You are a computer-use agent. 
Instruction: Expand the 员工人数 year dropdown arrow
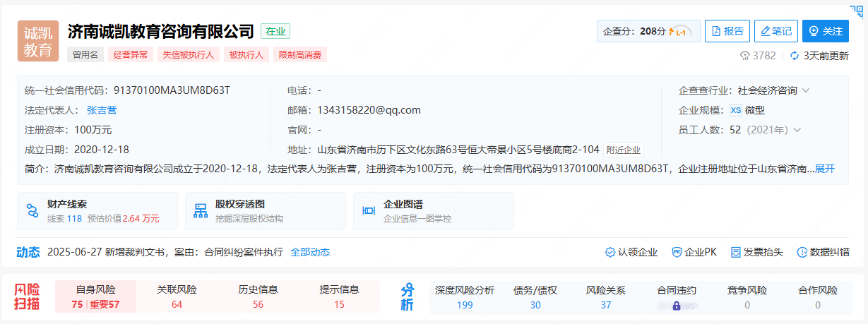tap(798, 130)
